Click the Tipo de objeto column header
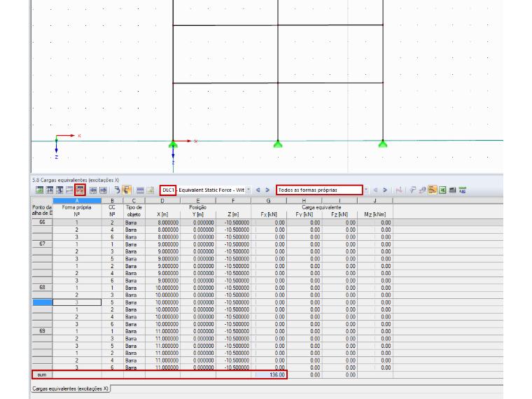Screen dimensions: 532x399 (134, 211)
